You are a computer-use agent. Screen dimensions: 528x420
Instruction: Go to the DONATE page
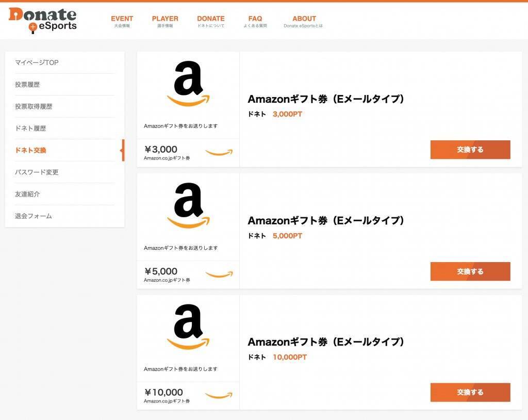211,21
